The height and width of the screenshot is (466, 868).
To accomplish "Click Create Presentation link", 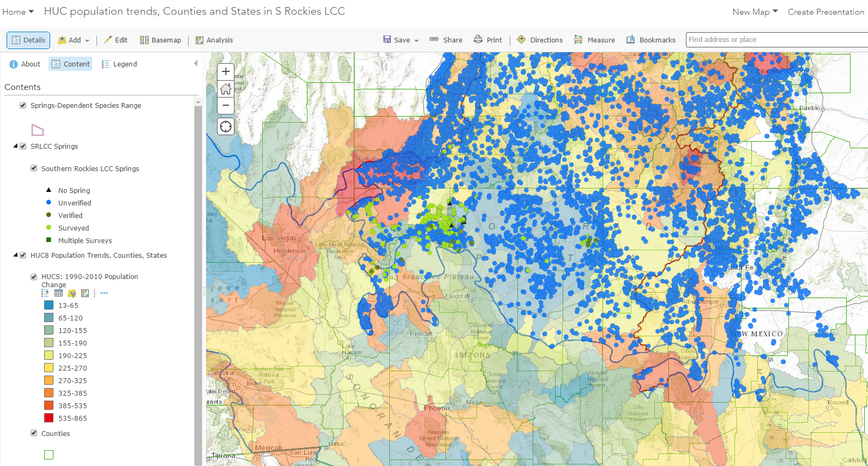I will click(826, 12).
